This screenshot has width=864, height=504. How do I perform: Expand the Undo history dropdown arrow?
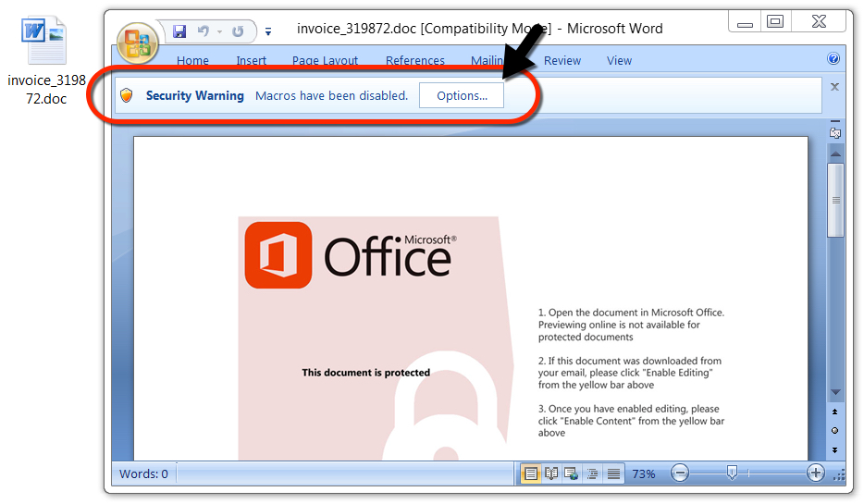[220, 32]
